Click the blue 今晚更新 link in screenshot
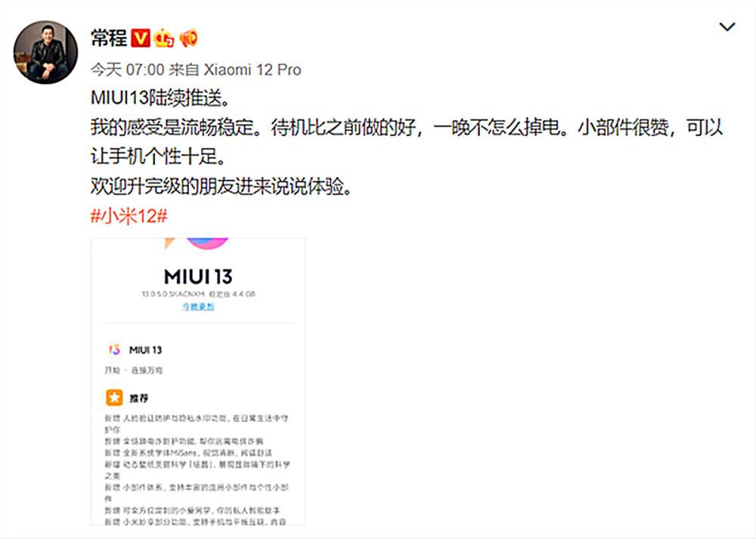756x539 pixels. coord(198,307)
